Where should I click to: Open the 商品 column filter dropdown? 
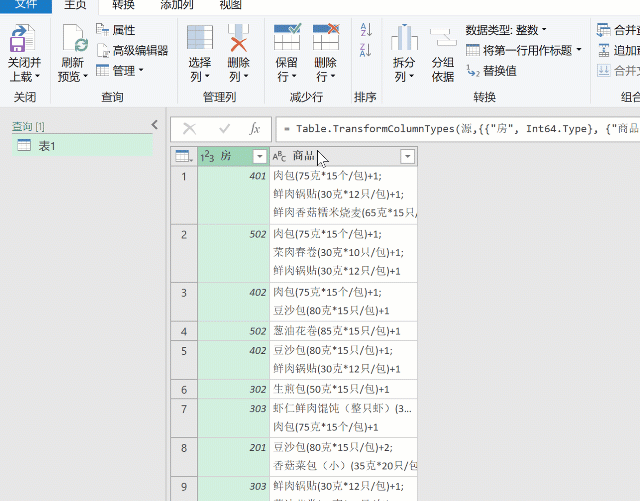(407, 156)
